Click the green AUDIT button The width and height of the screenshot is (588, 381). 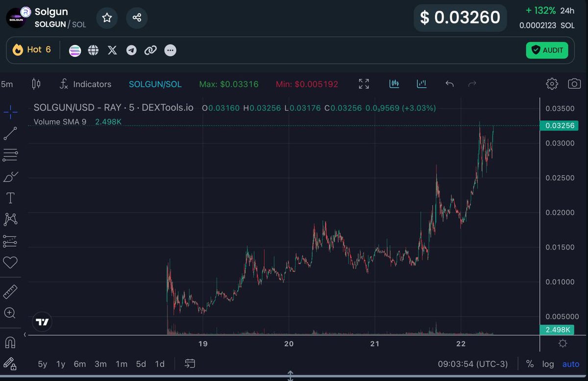547,50
